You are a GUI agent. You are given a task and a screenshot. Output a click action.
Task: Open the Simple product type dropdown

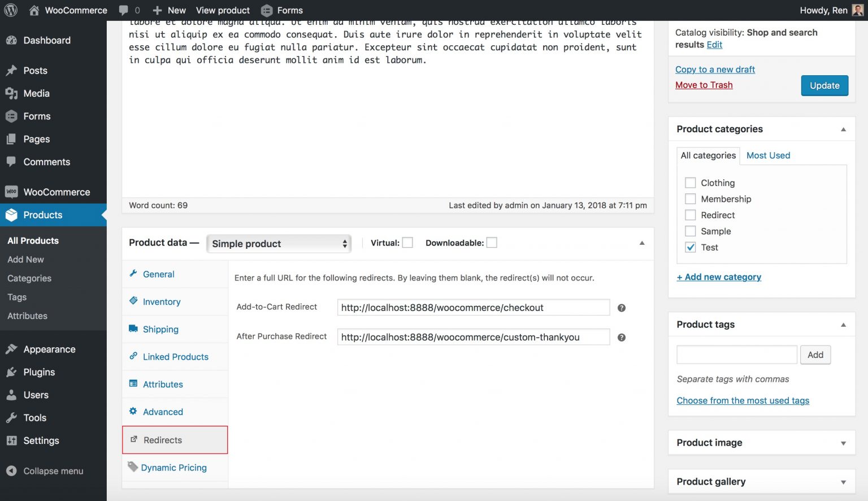coord(279,244)
